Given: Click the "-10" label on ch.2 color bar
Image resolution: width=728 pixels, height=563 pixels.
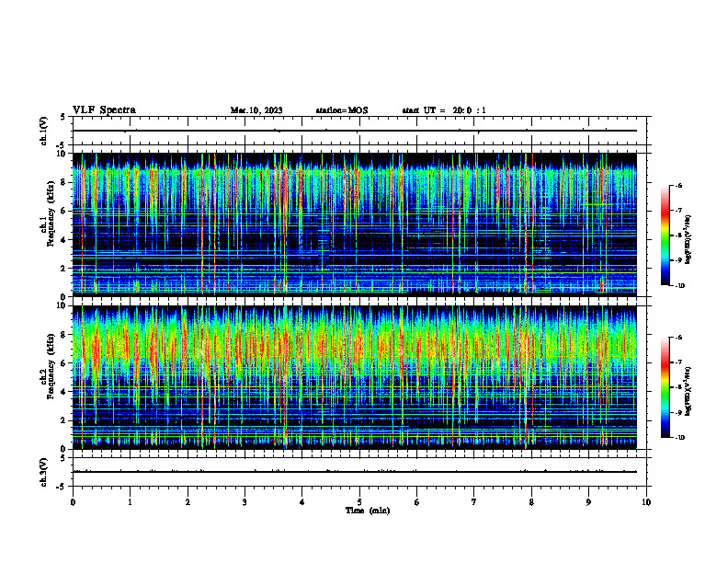Looking at the screenshot, I should pos(680,438).
